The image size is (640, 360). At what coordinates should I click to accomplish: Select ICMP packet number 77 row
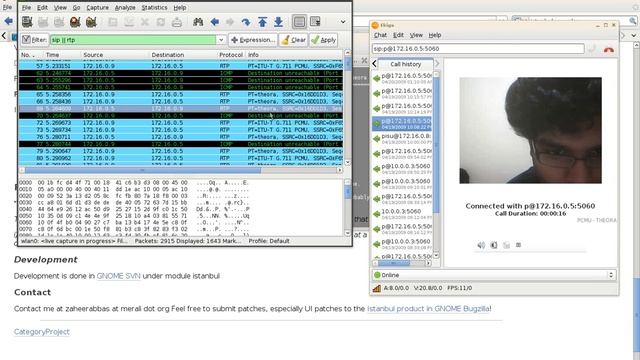click(x=180, y=144)
